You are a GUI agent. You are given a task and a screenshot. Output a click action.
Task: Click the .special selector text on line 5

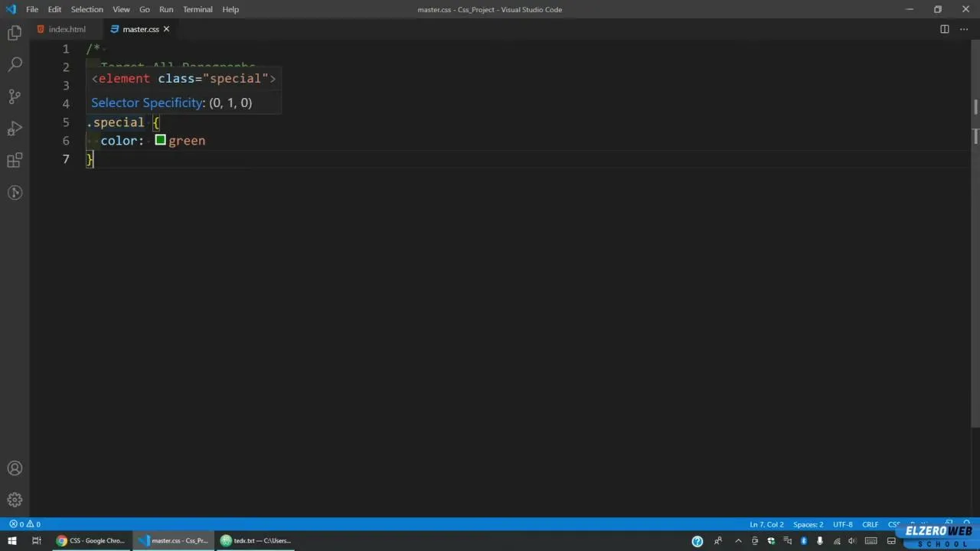tap(116, 122)
